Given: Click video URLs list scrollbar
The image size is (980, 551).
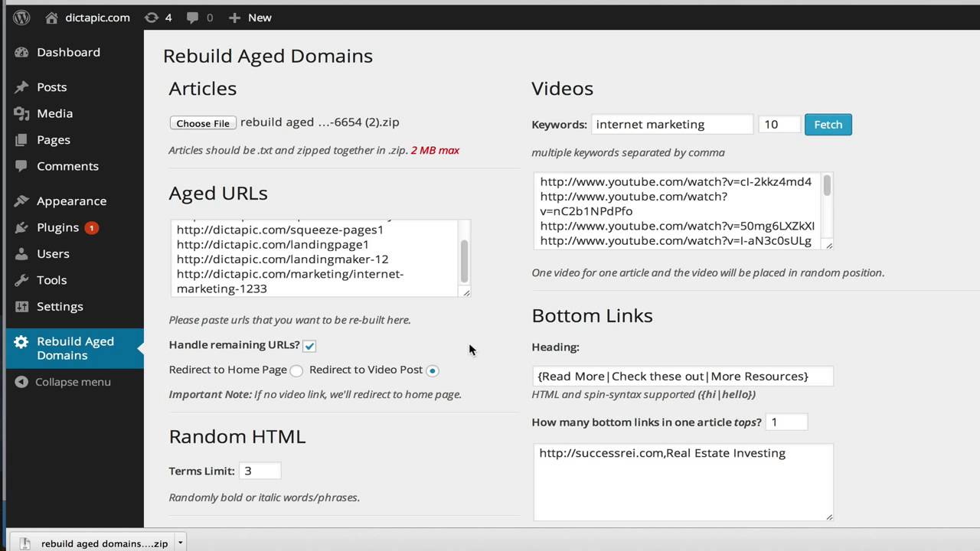Looking at the screenshot, I should [827, 185].
